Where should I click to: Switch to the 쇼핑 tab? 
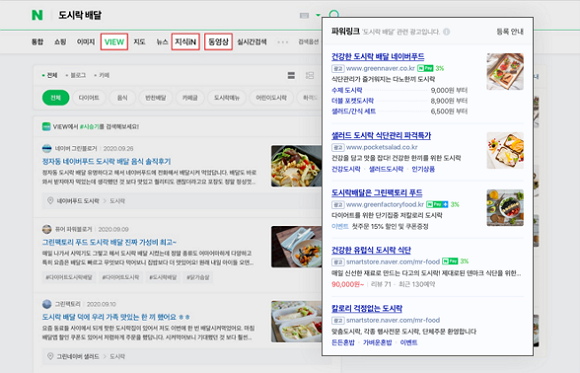click(x=60, y=42)
